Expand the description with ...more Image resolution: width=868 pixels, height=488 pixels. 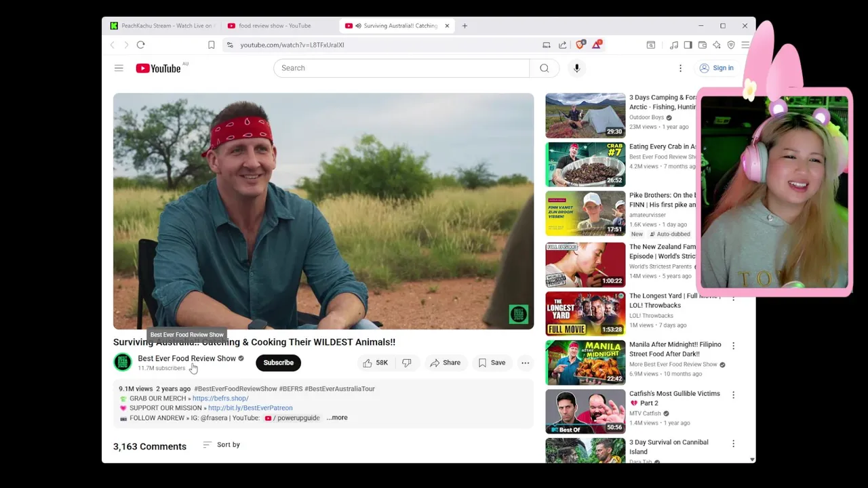[337, 418]
